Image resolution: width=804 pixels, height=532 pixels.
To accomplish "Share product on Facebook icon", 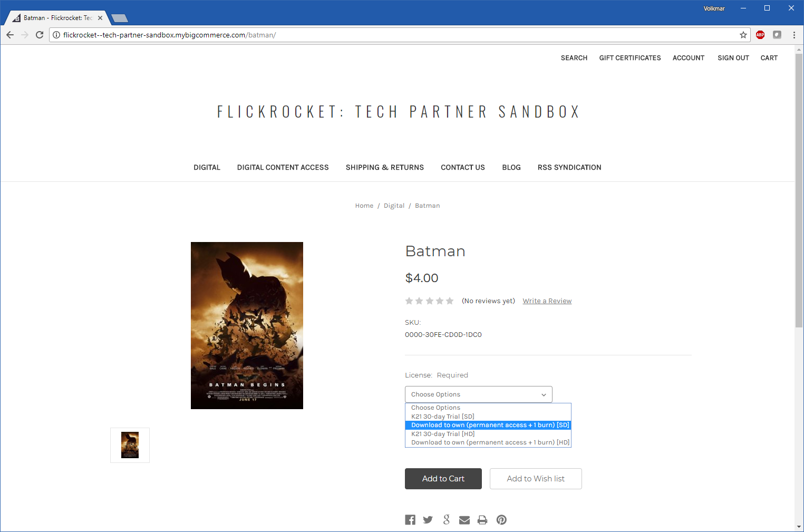I will (x=410, y=520).
